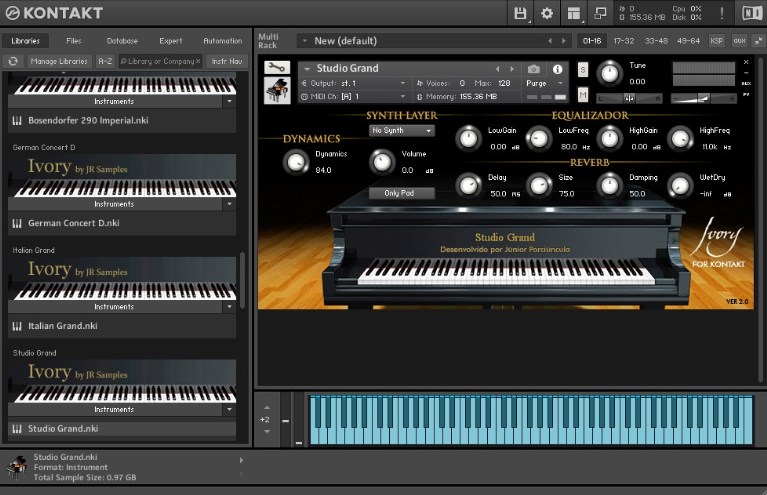The height and width of the screenshot is (495, 767).
Task: Open instrument edit wrench icon
Action: coord(277,68)
